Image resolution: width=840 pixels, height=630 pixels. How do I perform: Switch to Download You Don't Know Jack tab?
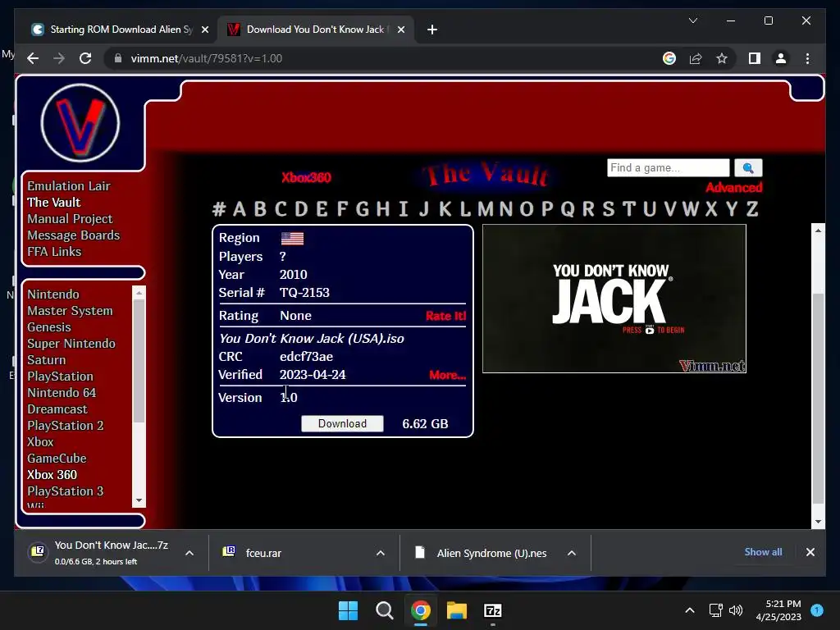tap(315, 30)
